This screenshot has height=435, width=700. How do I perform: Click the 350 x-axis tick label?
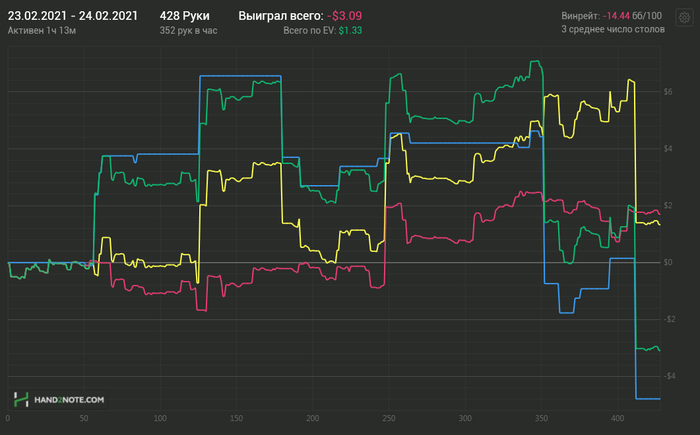pos(541,418)
